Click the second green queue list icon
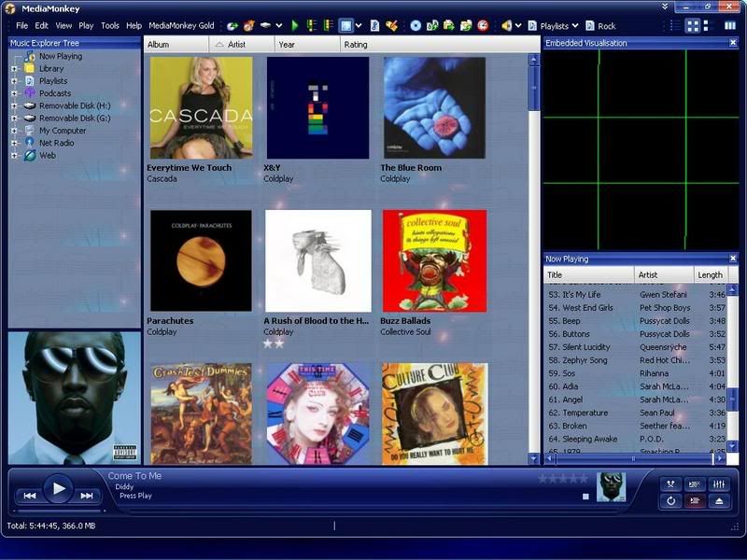 (329, 26)
